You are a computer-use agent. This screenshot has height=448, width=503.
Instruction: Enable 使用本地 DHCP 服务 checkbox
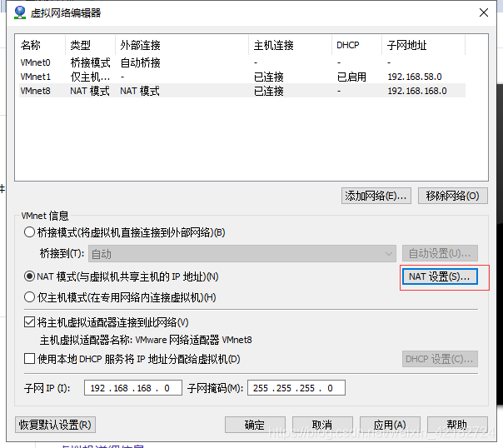29,359
